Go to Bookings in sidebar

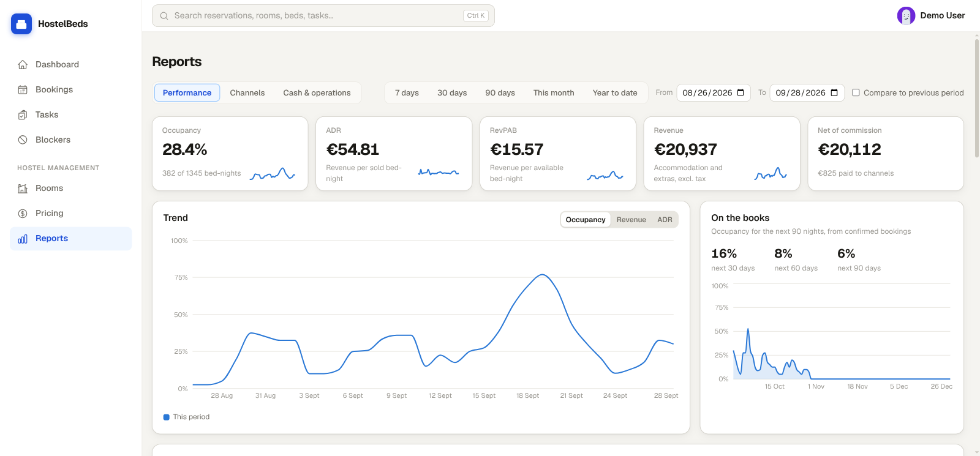70,89
